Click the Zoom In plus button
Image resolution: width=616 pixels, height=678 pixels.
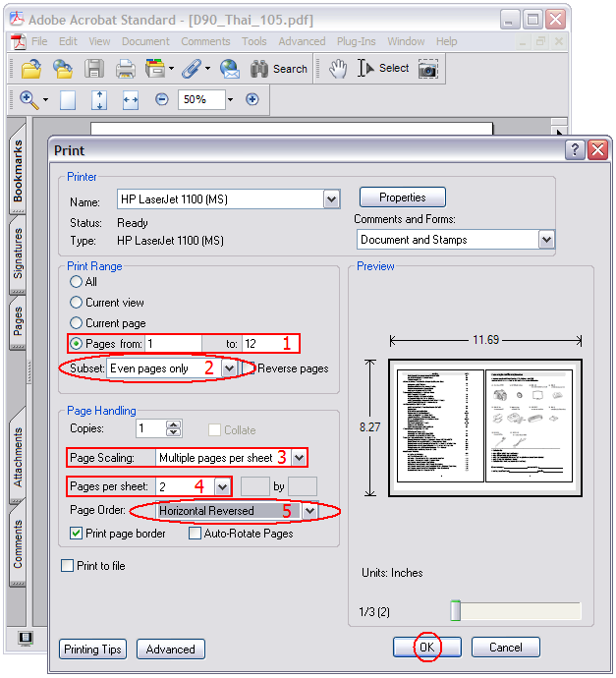tap(252, 99)
